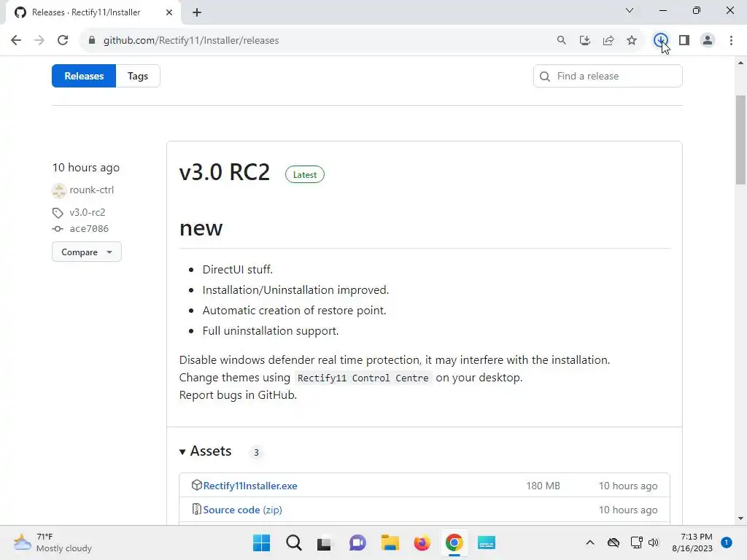
Task: Open Task View on the taskbar
Action: [x=325, y=542]
